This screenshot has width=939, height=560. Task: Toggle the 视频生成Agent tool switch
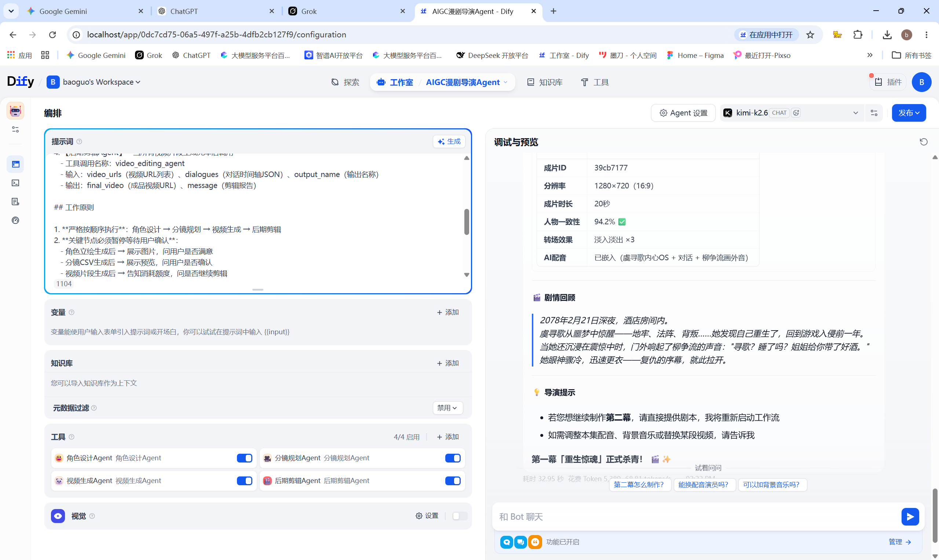[x=245, y=481]
